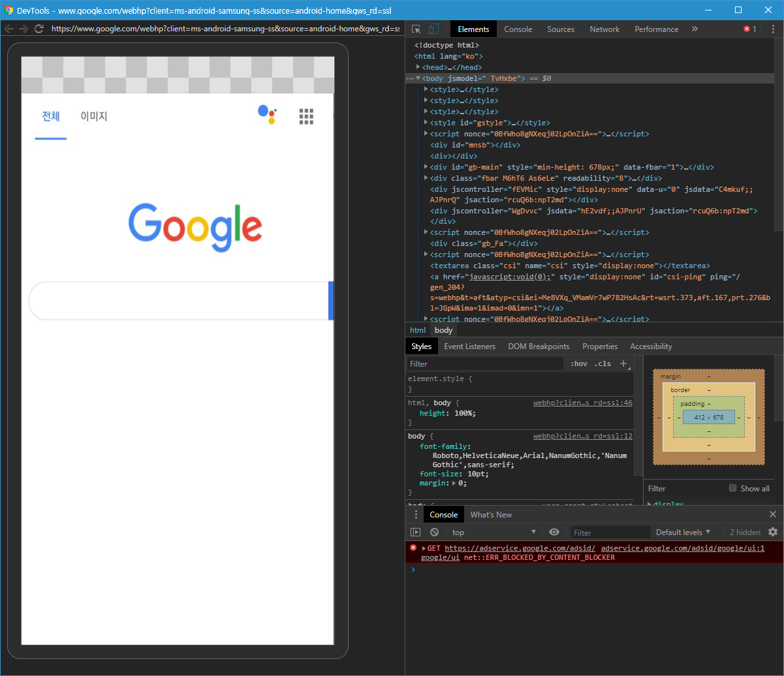Toggle the device toolbar icon
Screen dimensions: 784x676
click(x=433, y=29)
